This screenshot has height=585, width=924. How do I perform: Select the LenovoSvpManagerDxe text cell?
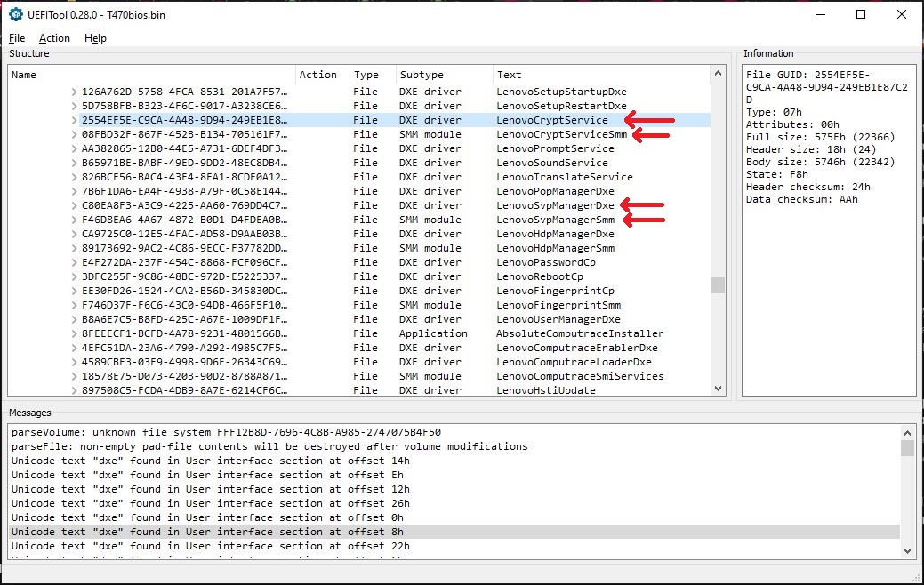pos(555,205)
